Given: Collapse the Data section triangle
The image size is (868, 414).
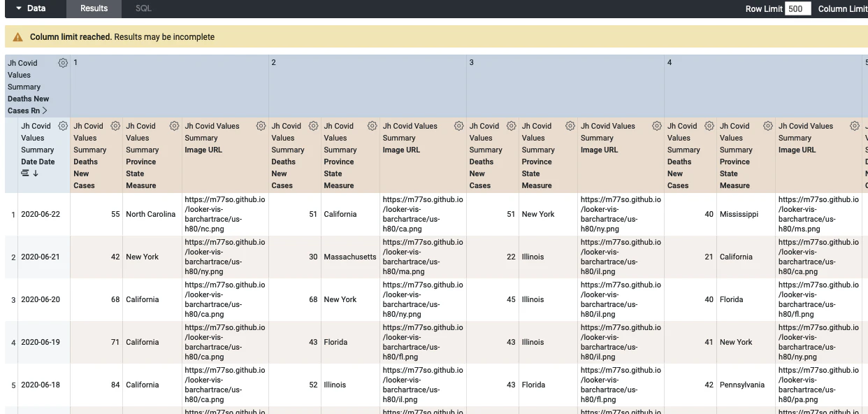Looking at the screenshot, I should pyautogui.click(x=19, y=8).
